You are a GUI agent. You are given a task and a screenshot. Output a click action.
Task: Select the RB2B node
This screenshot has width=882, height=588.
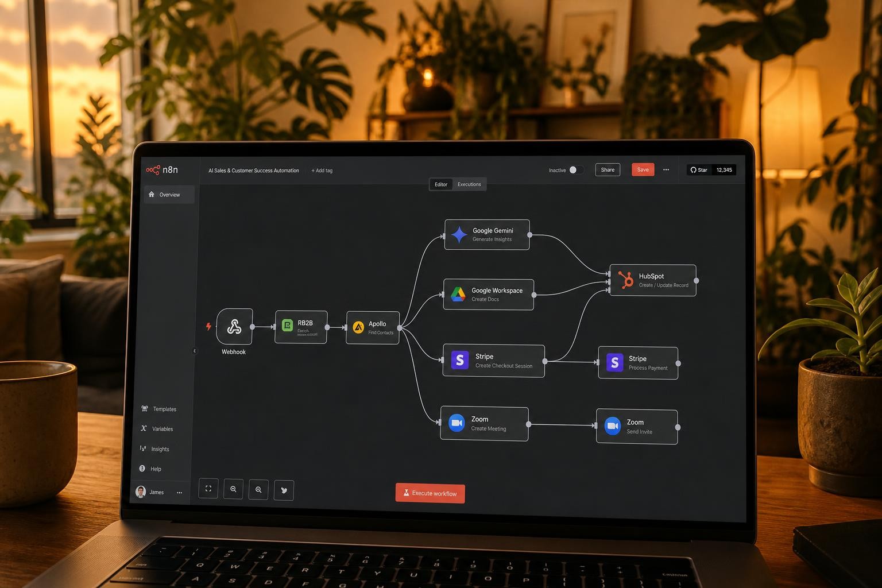pyautogui.click(x=301, y=327)
